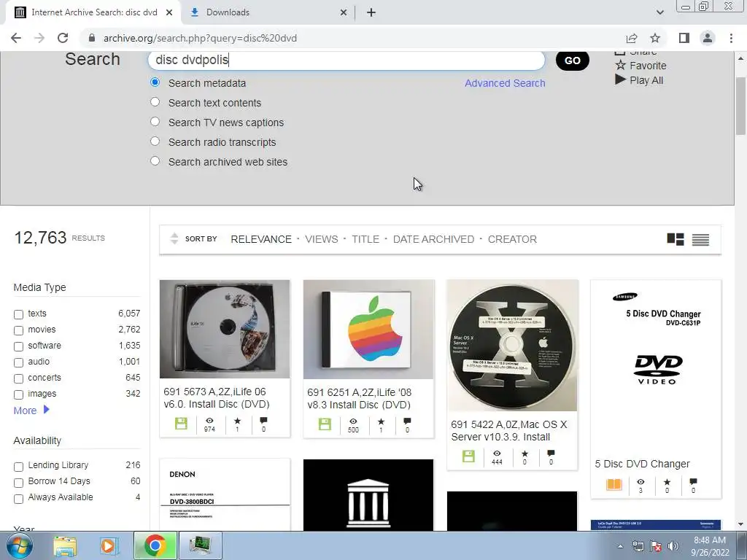Viewport: 747px width, 560px height.
Task: Open iLife 06 v6.0 Install Disc title
Action: (217, 397)
